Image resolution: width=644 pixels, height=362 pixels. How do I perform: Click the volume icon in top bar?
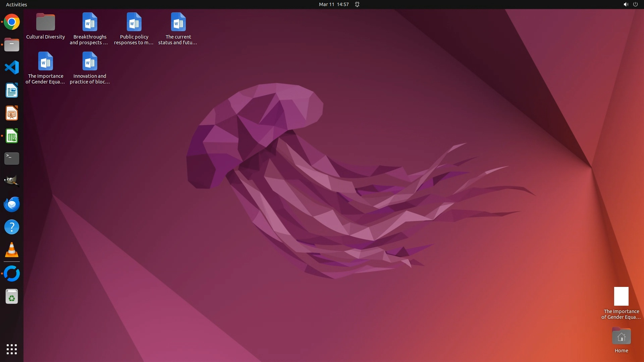(626, 4)
